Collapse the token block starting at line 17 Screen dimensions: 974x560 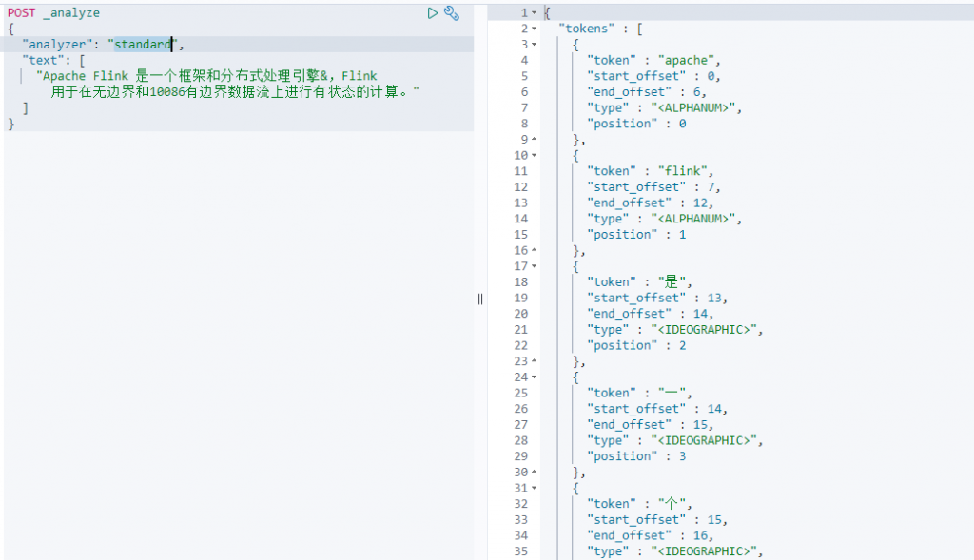click(x=534, y=266)
